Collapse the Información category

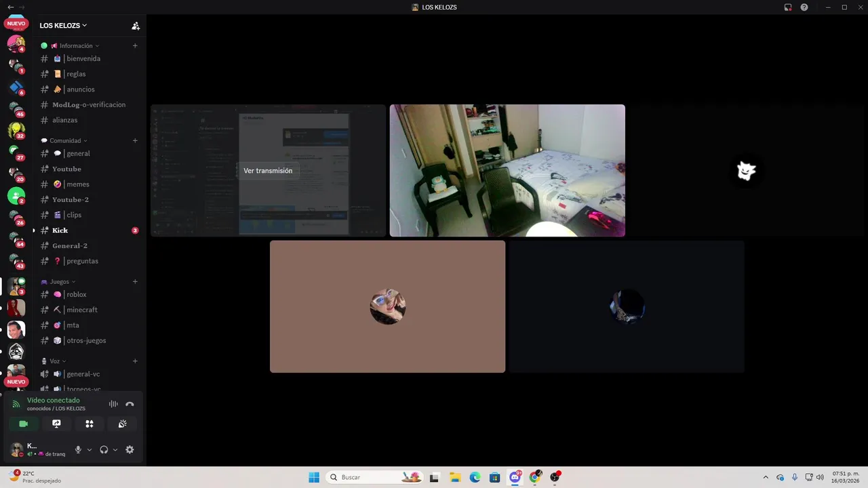click(x=70, y=45)
